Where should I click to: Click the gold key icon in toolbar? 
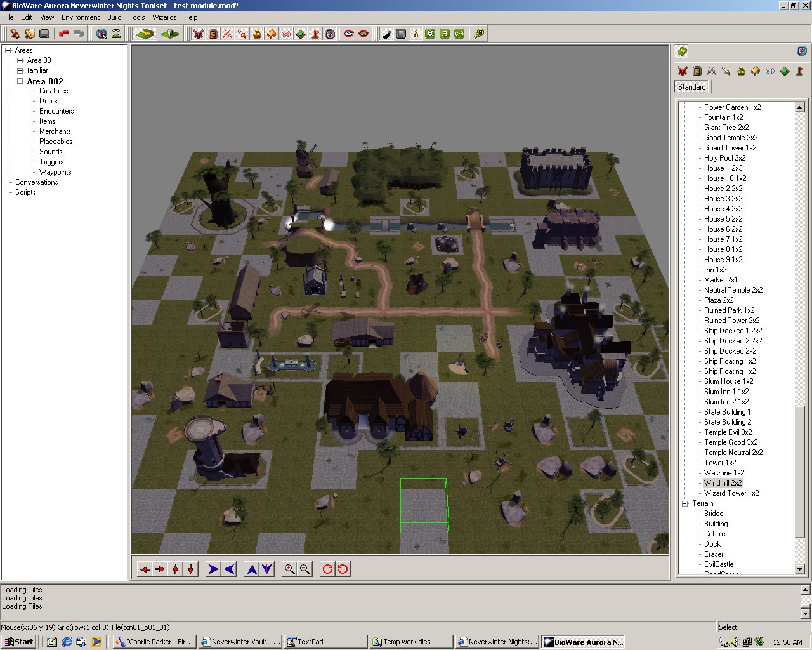click(x=479, y=34)
